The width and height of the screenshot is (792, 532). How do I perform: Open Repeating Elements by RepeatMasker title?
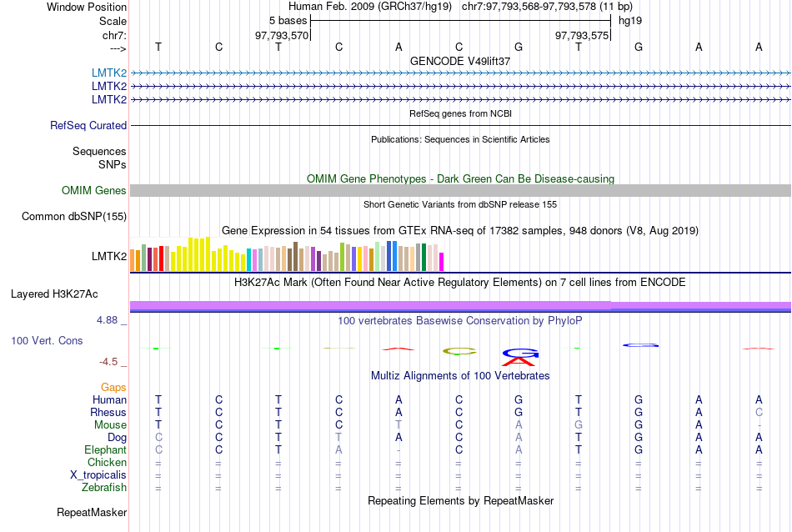(460, 500)
